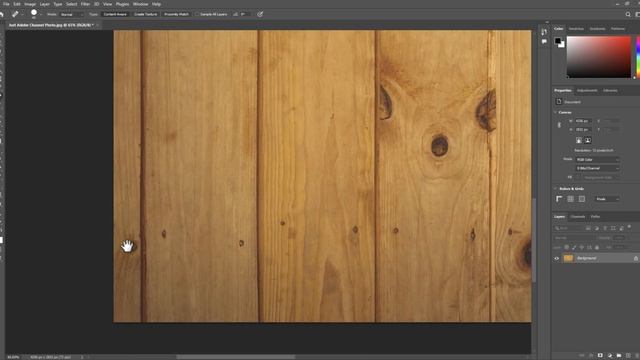
Task: Open the Select menu
Action: [71, 4]
